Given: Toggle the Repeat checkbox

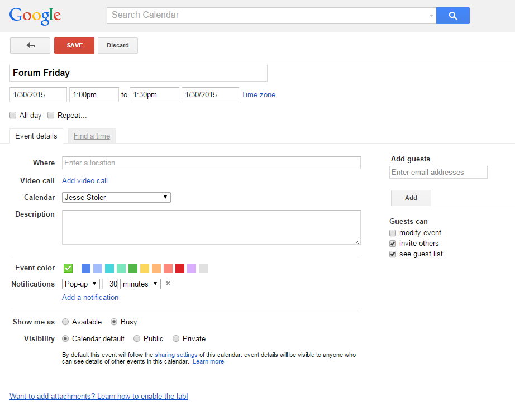Looking at the screenshot, I should pyautogui.click(x=51, y=115).
